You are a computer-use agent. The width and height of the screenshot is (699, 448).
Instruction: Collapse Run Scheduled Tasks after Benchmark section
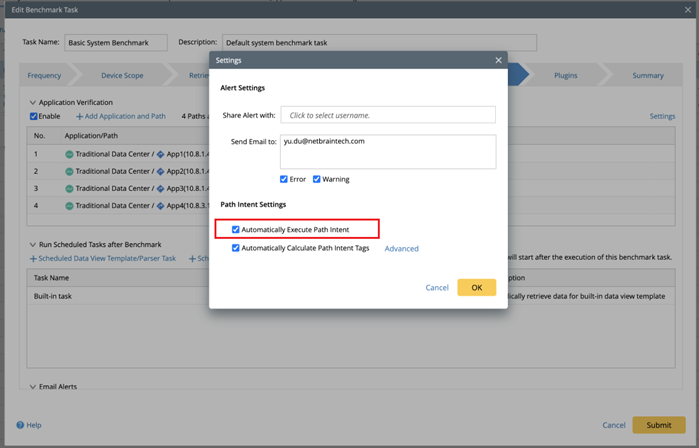coord(32,245)
